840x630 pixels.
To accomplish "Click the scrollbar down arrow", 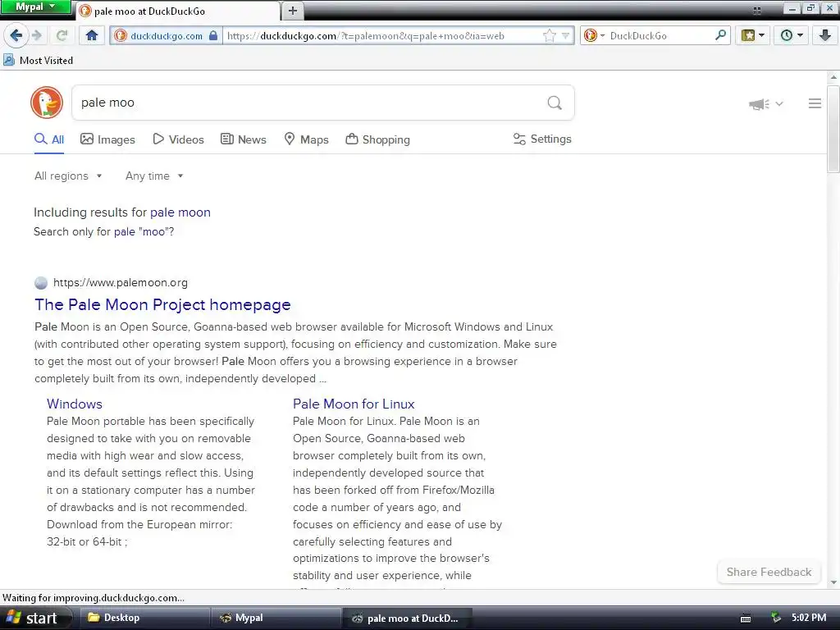I will click(x=833, y=582).
